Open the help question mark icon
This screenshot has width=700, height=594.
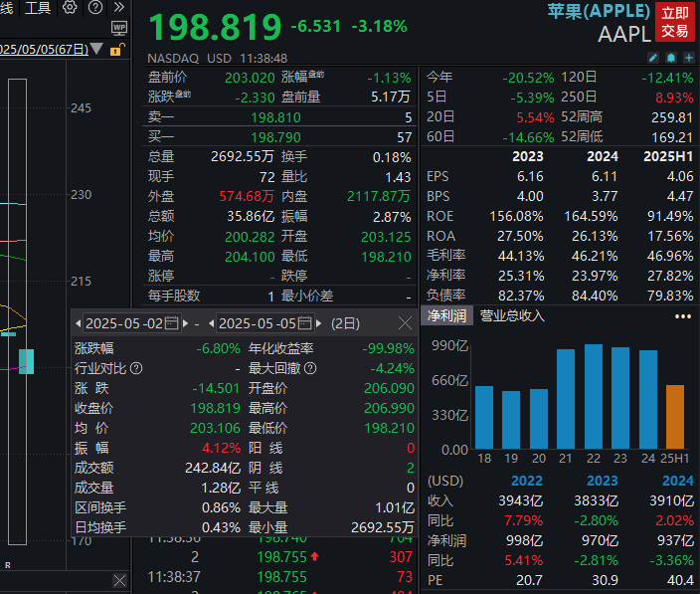click(95, 8)
